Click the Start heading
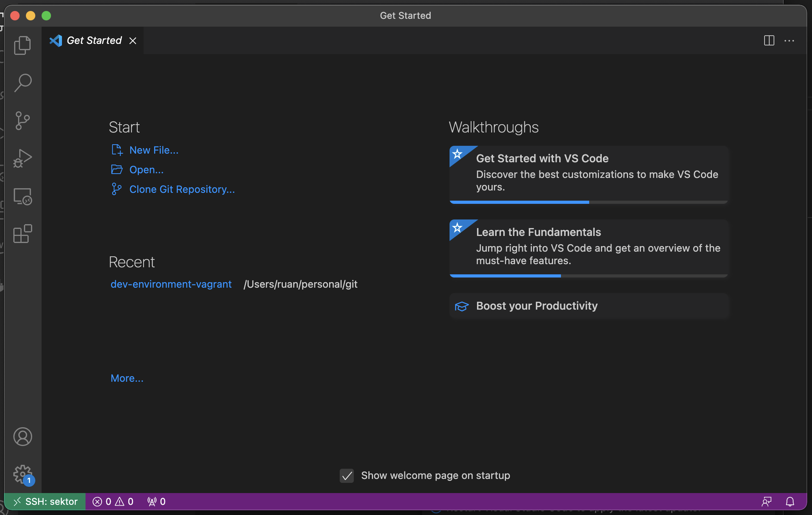812x515 pixels. tap(124, 127)
